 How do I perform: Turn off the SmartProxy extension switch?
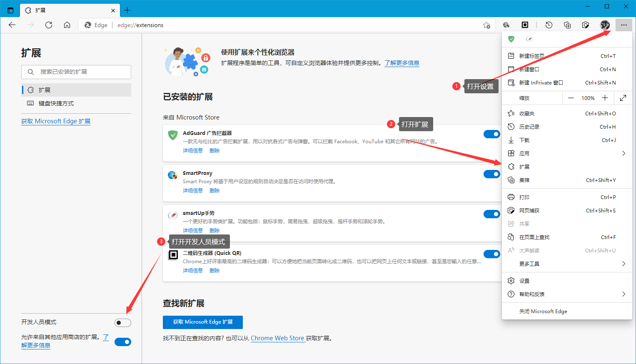click(x=492, y=174)
